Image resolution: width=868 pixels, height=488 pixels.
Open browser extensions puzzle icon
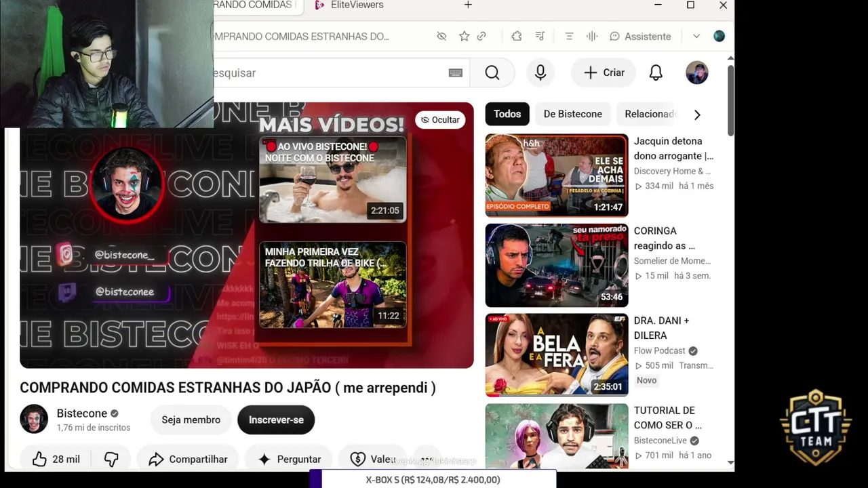[x=517, y=37]
